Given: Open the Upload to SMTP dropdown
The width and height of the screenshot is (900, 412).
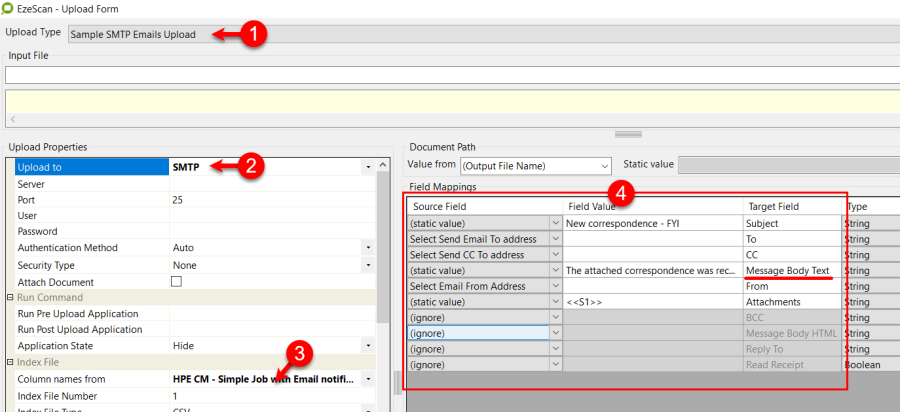Looking at the screenshot, I should (367, 167).
